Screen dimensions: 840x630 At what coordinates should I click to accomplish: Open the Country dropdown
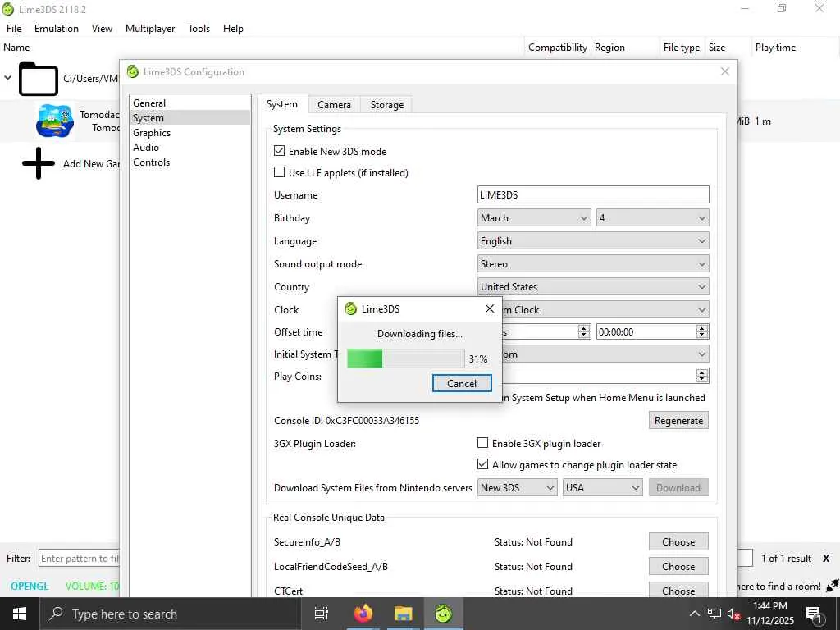point(593,286)
